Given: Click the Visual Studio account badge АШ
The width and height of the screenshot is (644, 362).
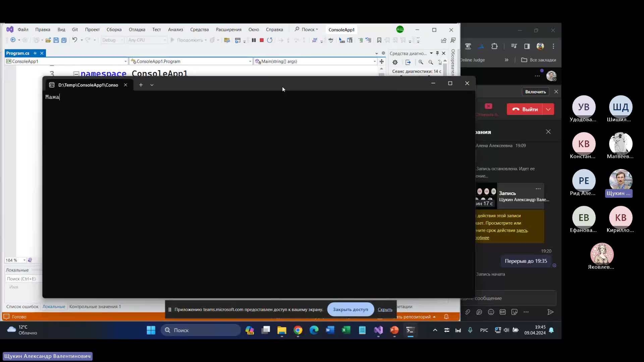Looking at the screenshot, I should [x=400, y=29].
